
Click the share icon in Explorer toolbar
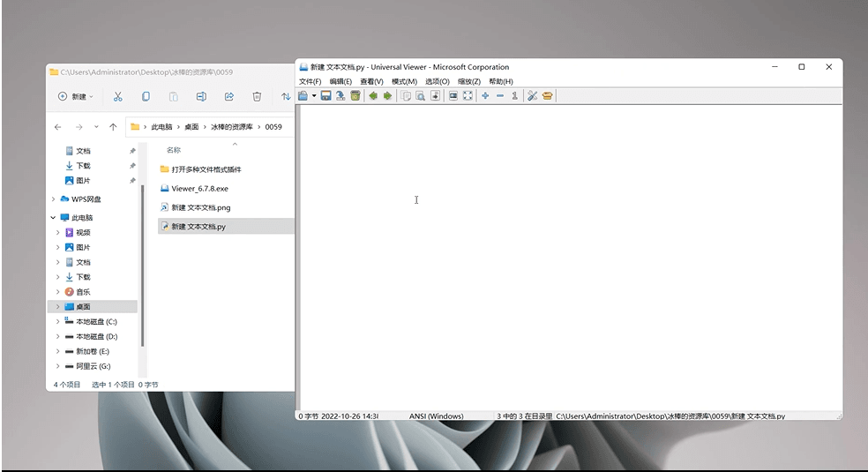click(229, 96)
